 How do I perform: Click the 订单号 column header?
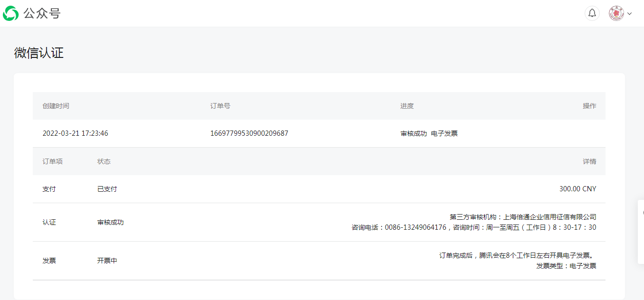click(220, 106)
